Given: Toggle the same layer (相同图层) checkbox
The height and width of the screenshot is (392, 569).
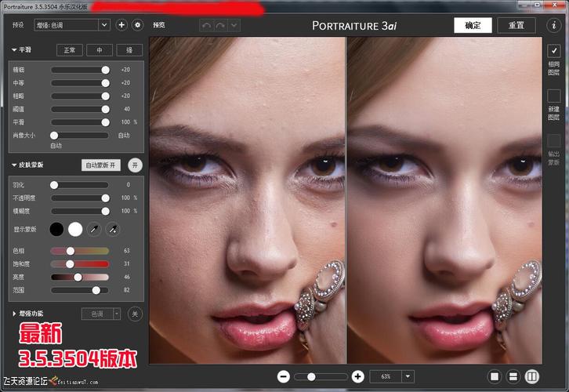Looking at the screenshot, I should (x=554, y=51).
